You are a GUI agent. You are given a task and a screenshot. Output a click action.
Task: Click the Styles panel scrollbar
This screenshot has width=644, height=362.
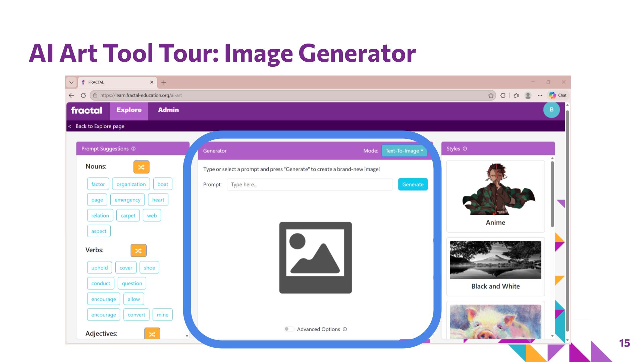coord(552,194)
